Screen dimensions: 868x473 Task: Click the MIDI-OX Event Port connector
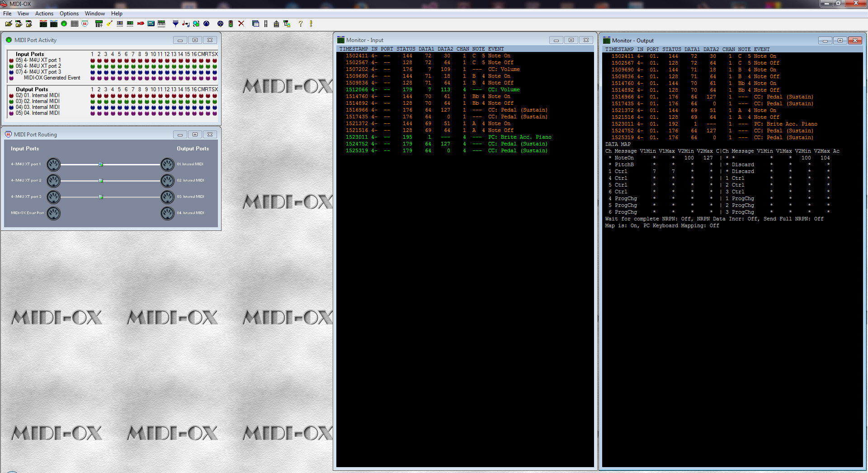coord(53,213)
